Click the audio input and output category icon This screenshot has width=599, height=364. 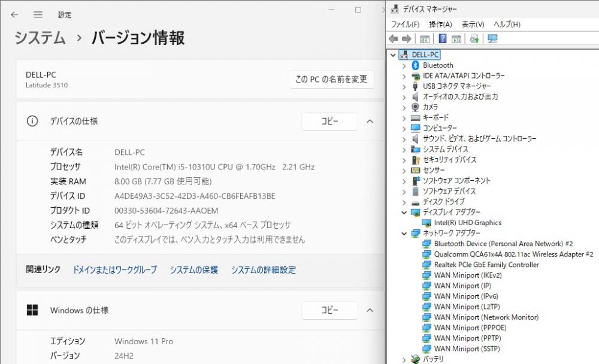415,96
